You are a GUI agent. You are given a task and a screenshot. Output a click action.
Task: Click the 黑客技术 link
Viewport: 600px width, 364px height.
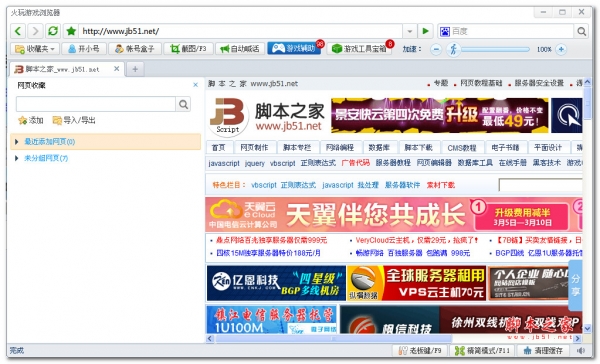tap(547, 163)
